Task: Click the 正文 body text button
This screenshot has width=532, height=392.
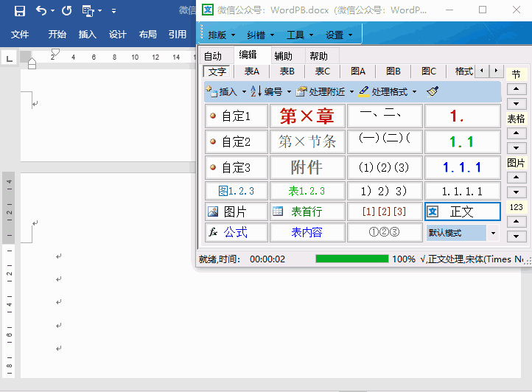Action: (x=463, y=211)
